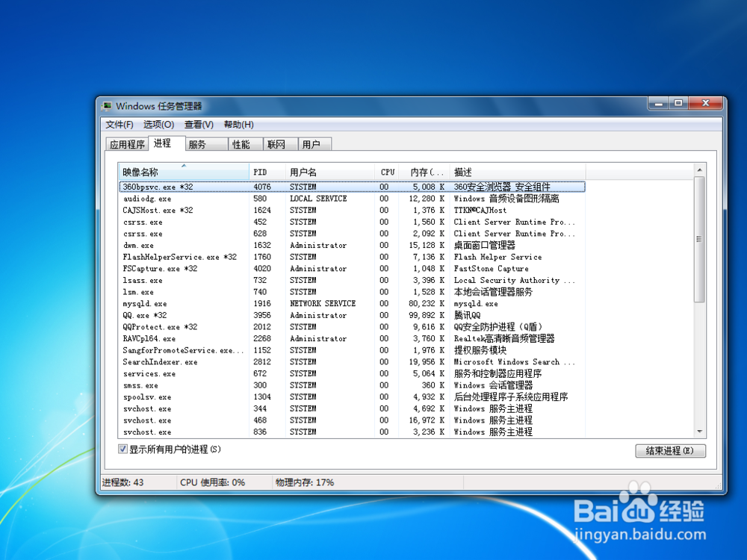Click the 进程数: 43 status entry
Viewport: 747px width, 560px height.
pyautogui.click(x=123, y=482)
